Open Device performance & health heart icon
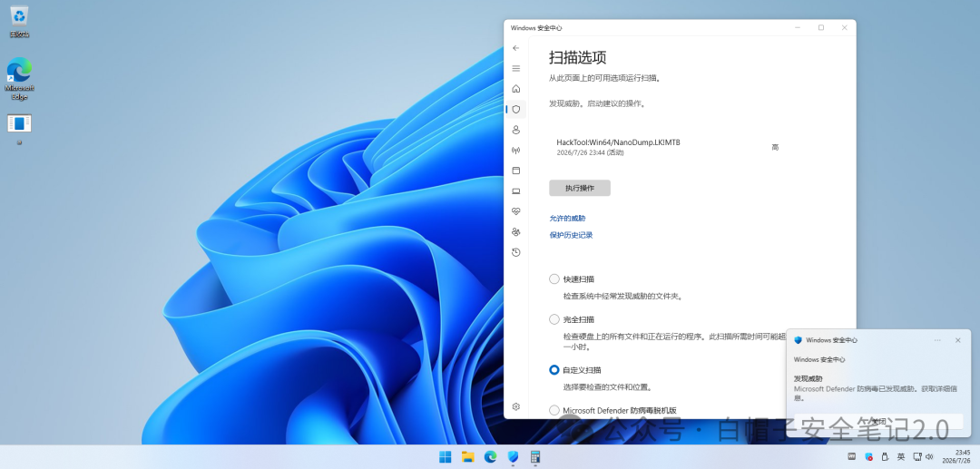The width and height of the screenshot is (980, 469). coord(515,211)
